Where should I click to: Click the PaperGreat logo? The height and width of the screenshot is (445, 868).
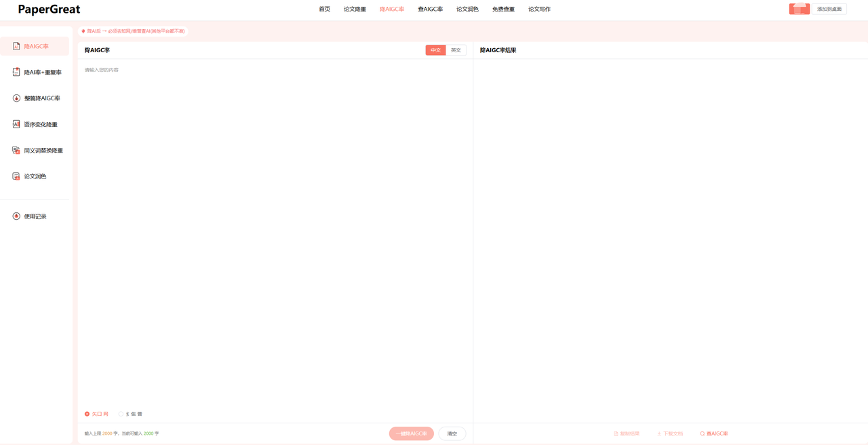pos(49,9)
